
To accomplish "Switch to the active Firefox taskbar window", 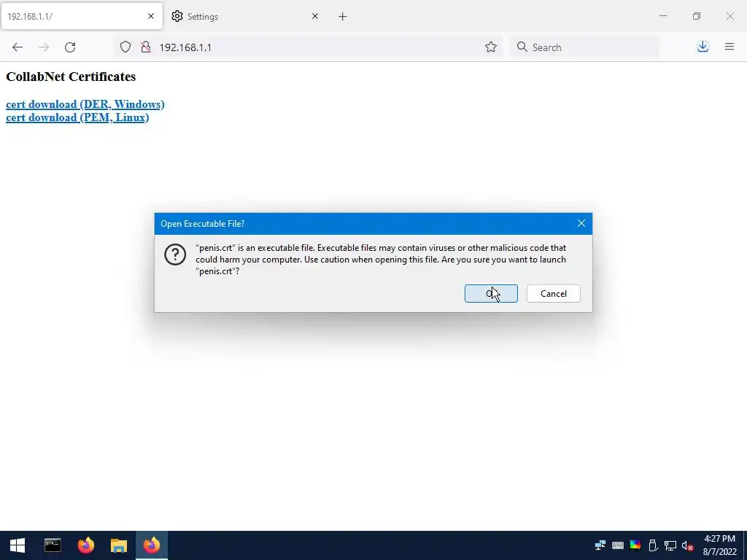I will 152,545.
